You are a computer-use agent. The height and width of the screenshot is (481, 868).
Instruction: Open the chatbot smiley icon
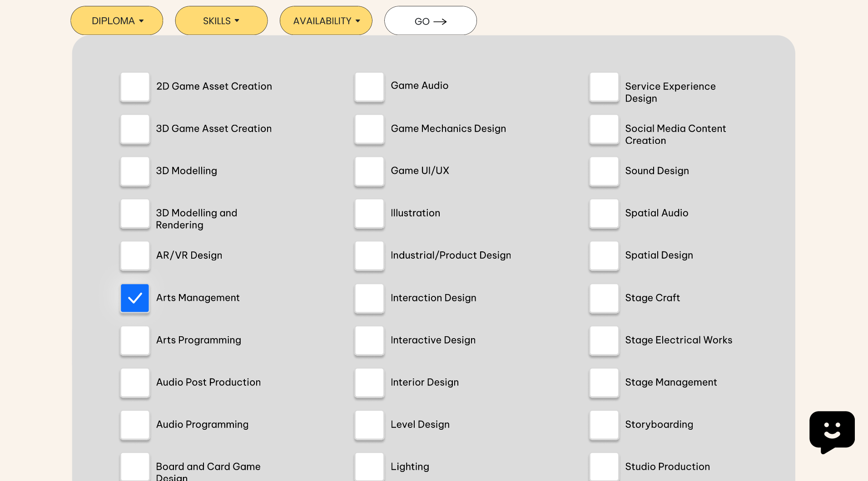[x=832, y=430]
